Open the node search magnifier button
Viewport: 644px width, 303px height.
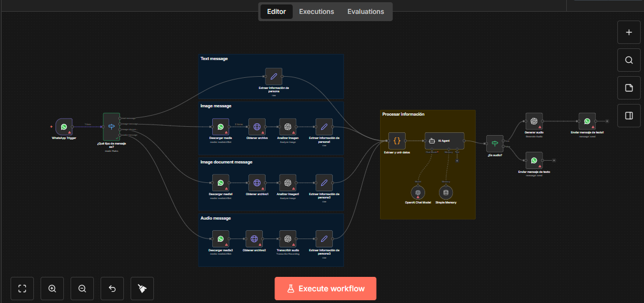[x=629, y=60]
